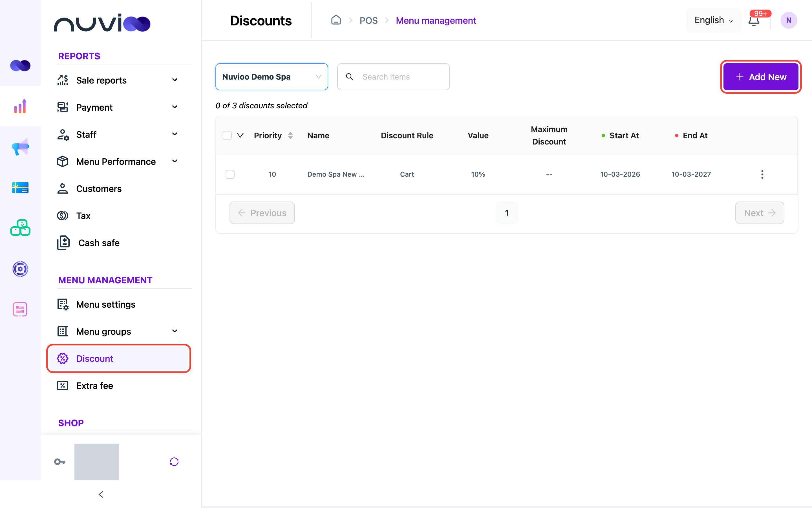The image size is (812, 508).
Task: Click the Add New button
Action: coord(761,77)
